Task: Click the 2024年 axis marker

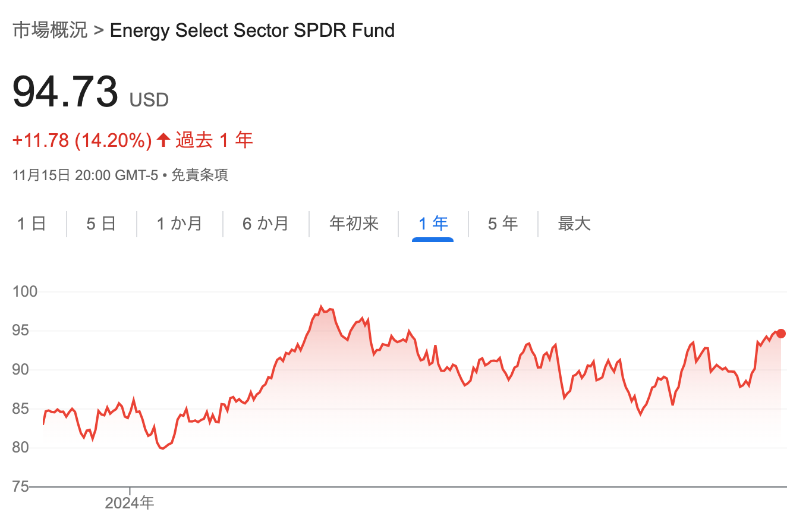Action: [130, 503]
